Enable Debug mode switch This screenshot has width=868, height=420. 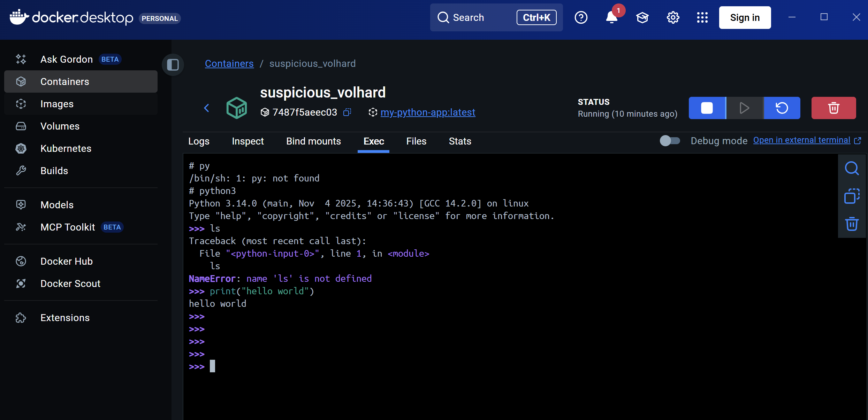670,141
